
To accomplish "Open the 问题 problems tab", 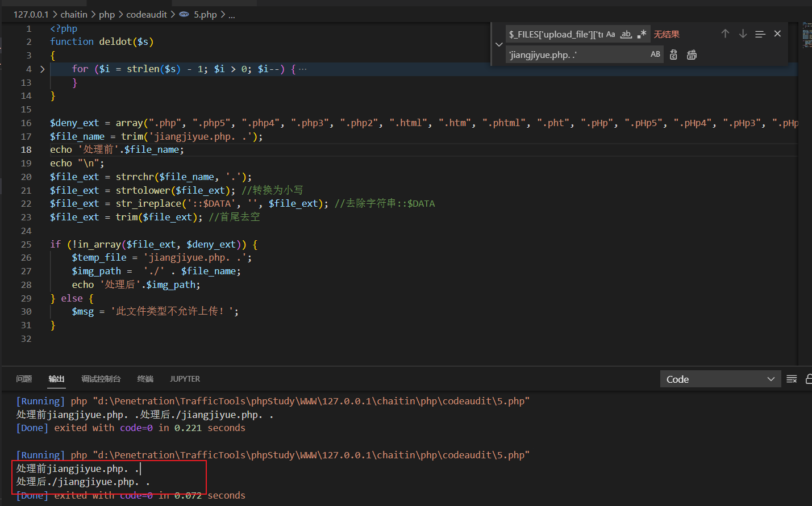I will (x=24, y=379).
